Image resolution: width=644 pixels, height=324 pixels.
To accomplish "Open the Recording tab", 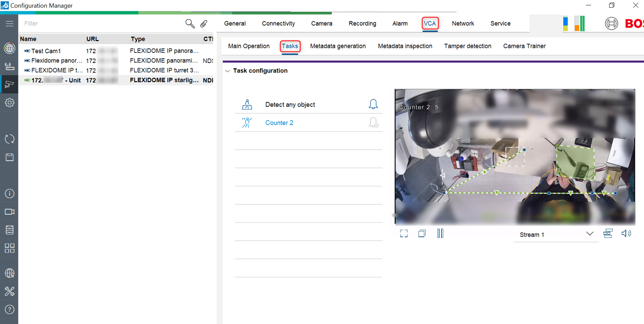I will (x=362, y=24).
